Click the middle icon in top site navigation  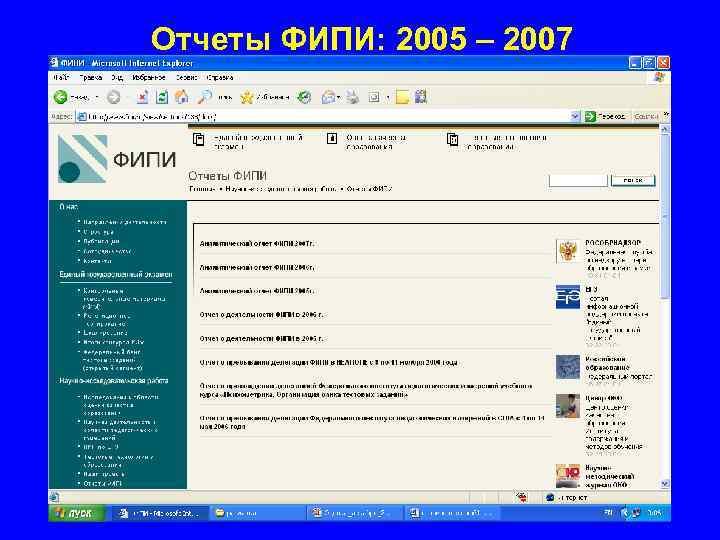(332, 138)
